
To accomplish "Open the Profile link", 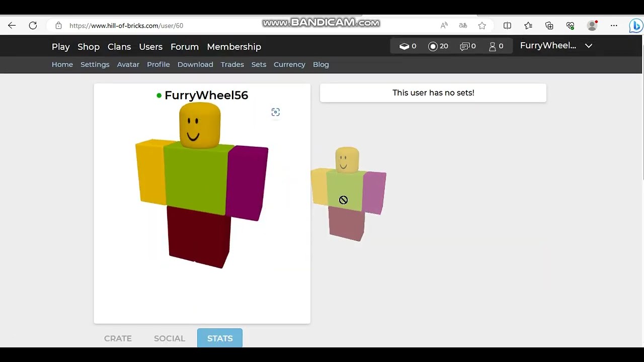I will tap(158, 64).
